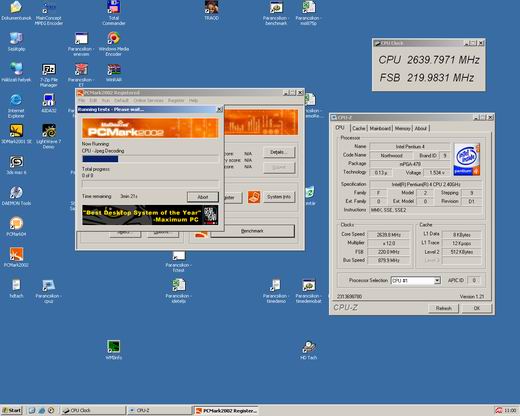Image resolution: width=520 pixels, height=416 pixels.
Task: Click the red tray icon beside the clock
Action: (x=499, y=410)
